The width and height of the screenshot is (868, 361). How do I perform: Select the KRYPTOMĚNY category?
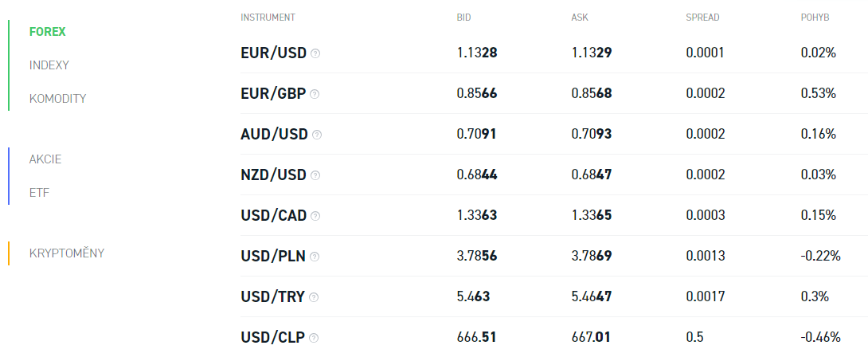pyautogui.click(x=67, y=253)
